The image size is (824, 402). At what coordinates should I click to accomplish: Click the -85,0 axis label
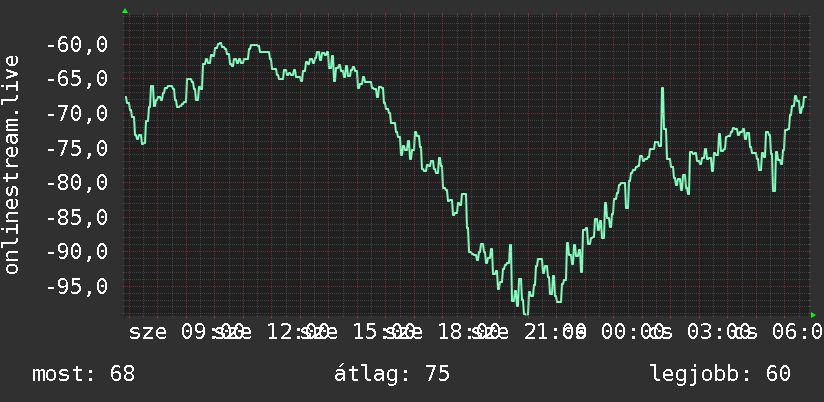click(x=78, y=217)
